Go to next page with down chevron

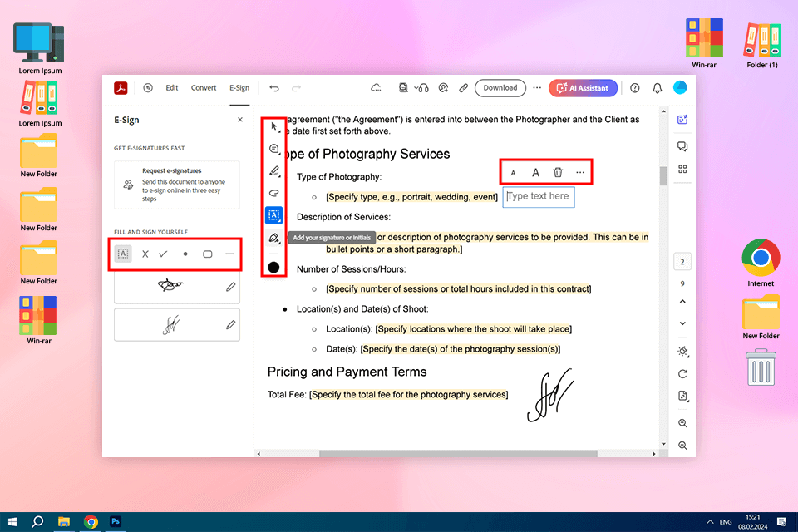pos(682,323)
